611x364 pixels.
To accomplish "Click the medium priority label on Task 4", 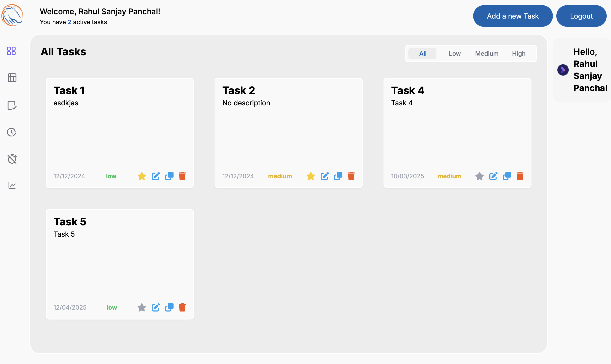I will point(449,176).
